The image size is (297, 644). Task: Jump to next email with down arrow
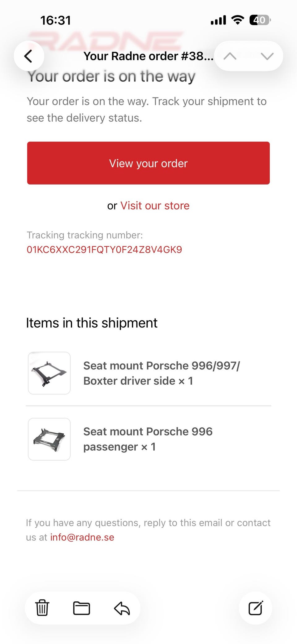(267, 56)
